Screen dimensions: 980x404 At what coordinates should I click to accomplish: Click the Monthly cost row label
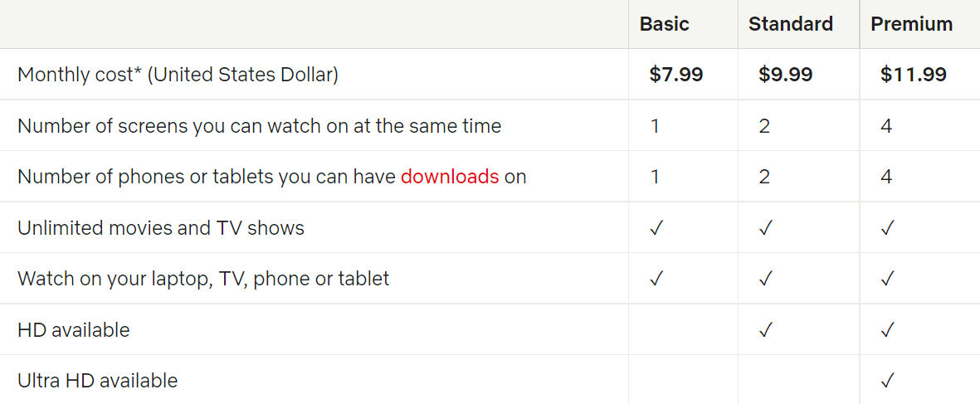click(x=178, y=75)
